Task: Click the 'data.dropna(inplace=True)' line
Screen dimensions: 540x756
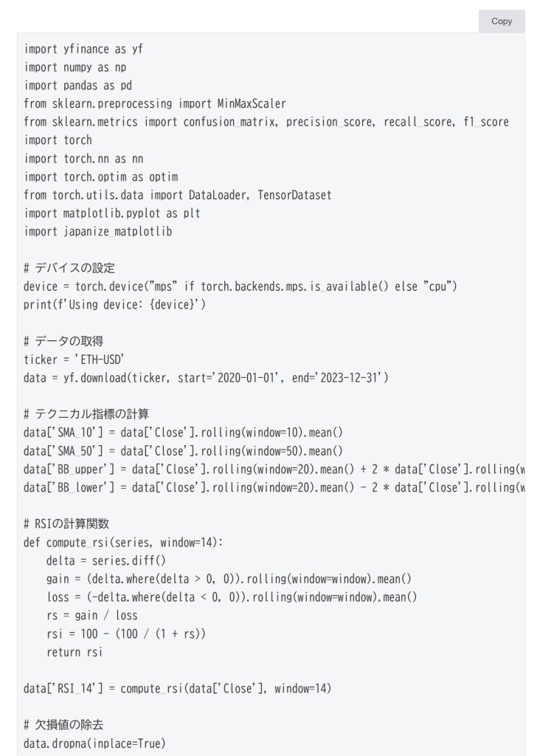Action: (94, 743)
